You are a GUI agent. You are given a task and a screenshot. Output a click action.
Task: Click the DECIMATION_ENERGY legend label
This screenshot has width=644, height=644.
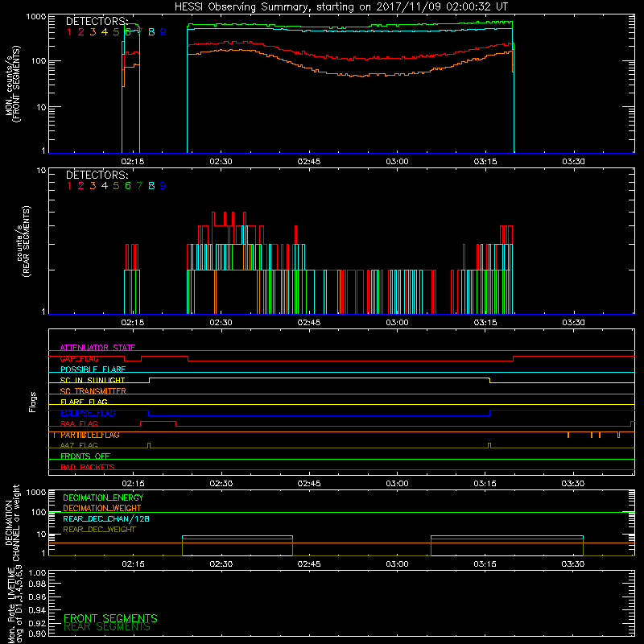[103, 497]
